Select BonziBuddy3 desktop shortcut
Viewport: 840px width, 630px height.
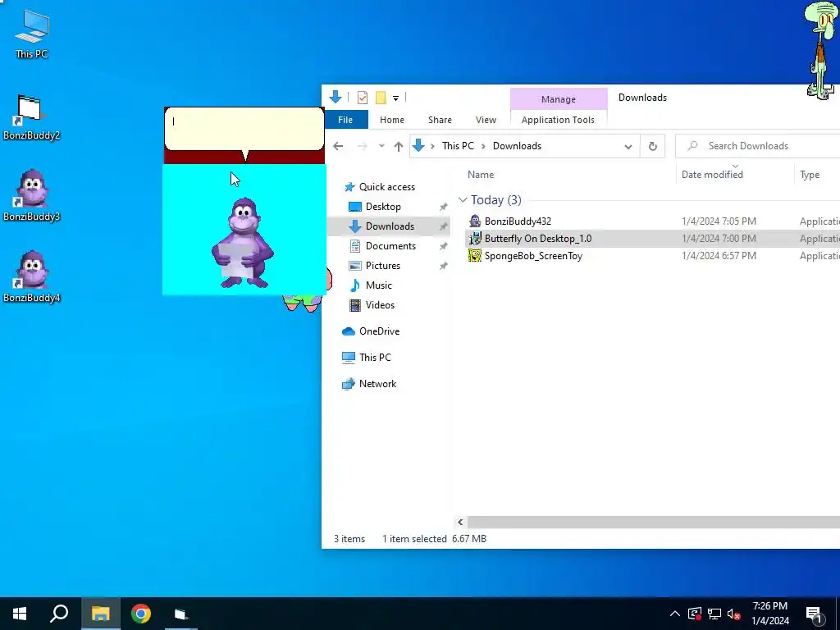coord(31,195)
